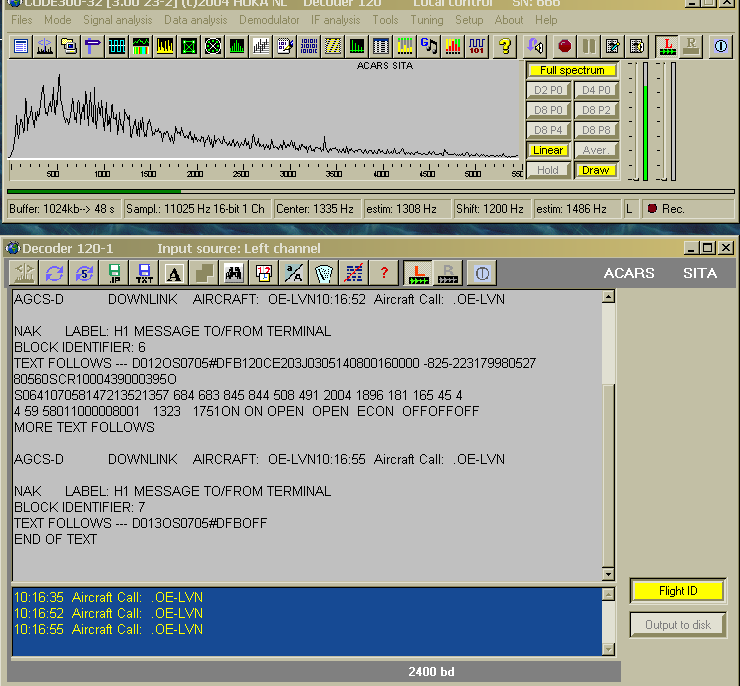Click the signpost direction icon
The image size is (740, 686).
point(92,46)
